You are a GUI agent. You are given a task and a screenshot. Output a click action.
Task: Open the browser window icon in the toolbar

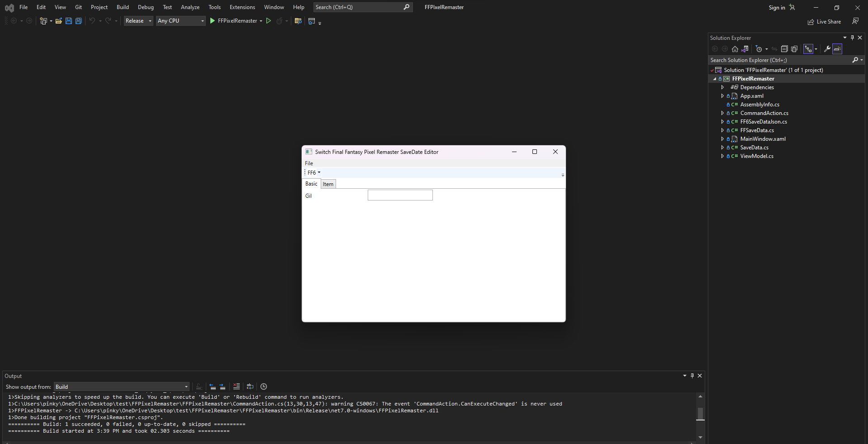coord(312,21)
